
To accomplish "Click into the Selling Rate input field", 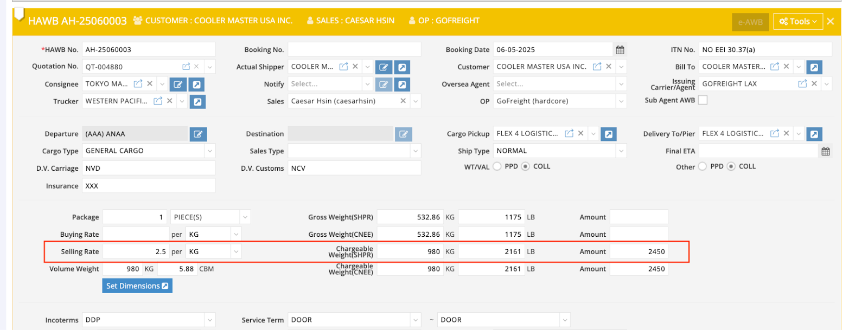I will (136, 252).
